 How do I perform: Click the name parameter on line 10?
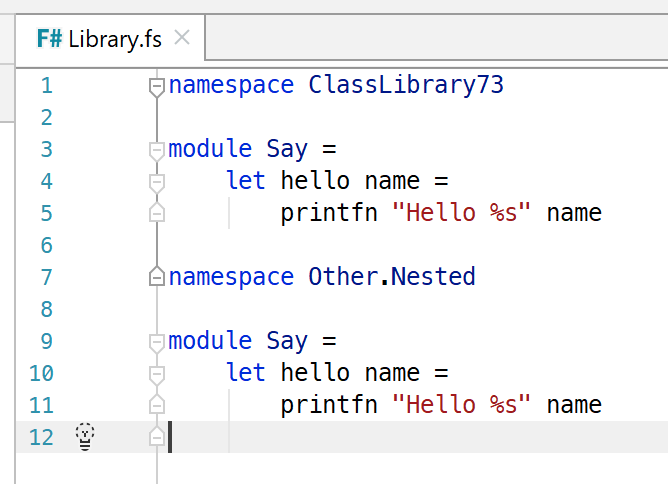(392, 373)
